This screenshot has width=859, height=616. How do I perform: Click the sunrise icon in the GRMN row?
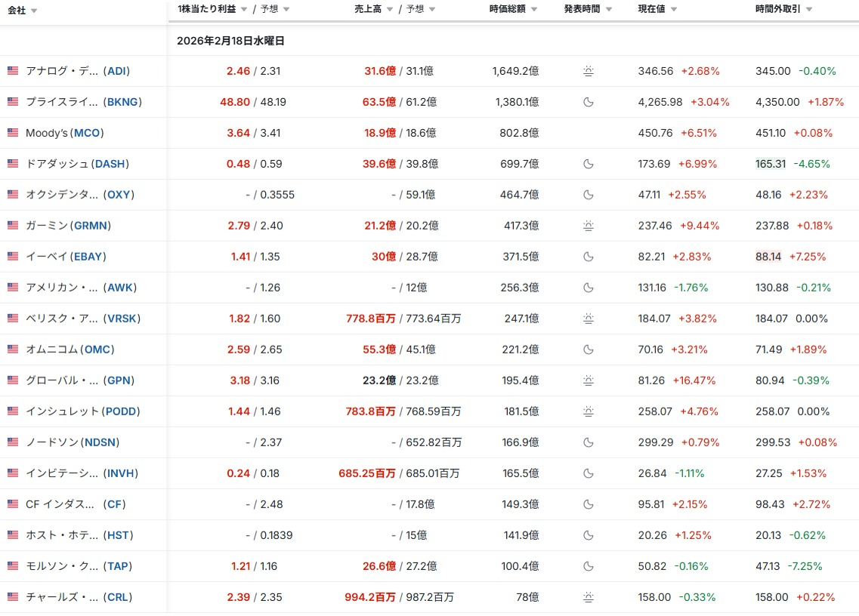pyautogui.click(x=589, y=226)
